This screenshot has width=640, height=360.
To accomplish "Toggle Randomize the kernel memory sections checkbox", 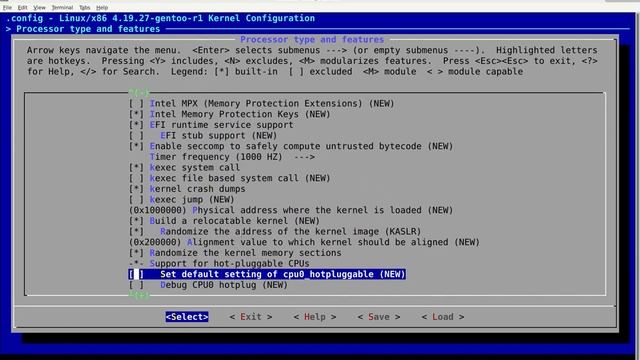I will point(136,253).
